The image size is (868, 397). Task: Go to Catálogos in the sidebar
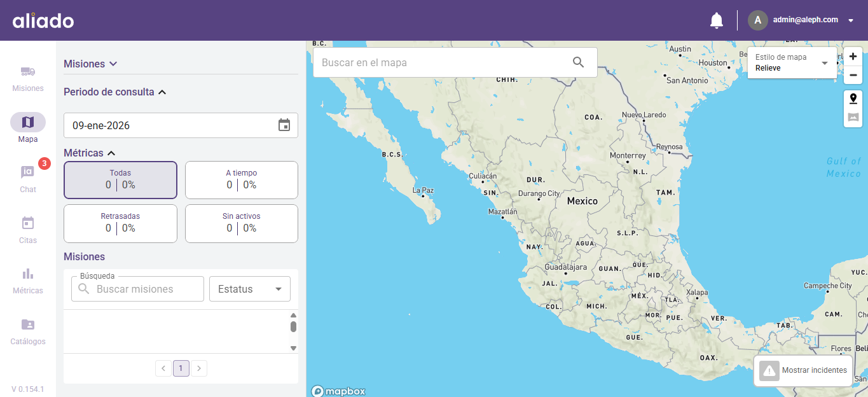pos(28,331)
